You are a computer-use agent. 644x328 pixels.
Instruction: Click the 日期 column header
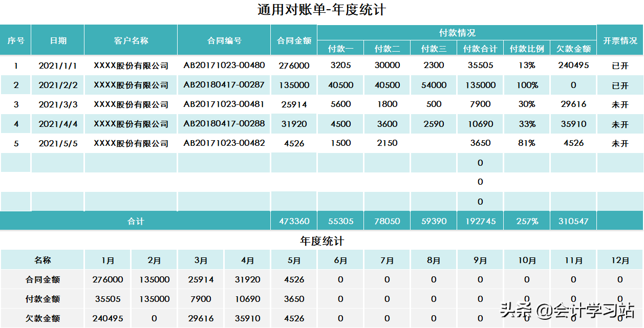58,41
